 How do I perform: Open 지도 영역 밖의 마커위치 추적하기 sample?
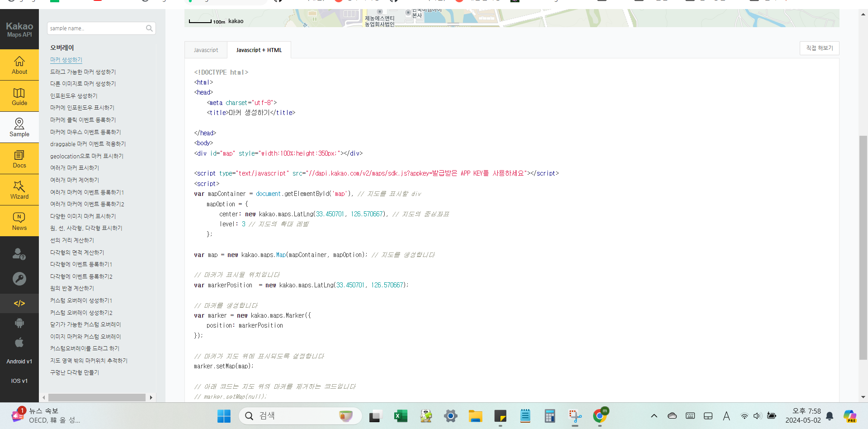click(x=89, y=361)
